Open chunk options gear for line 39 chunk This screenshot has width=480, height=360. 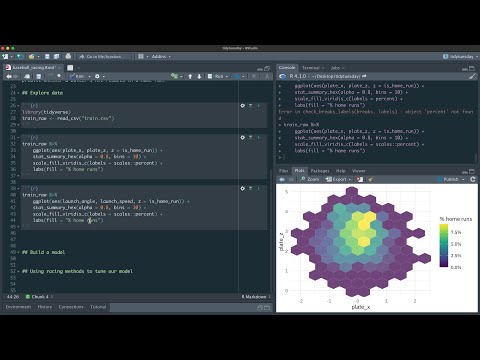point(243,188)
